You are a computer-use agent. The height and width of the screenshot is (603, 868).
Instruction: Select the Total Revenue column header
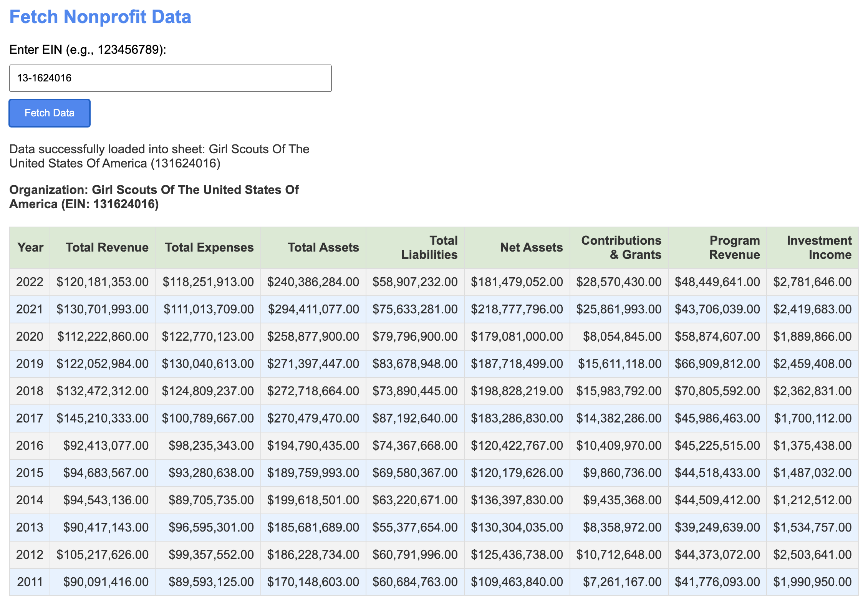[103, 247]
